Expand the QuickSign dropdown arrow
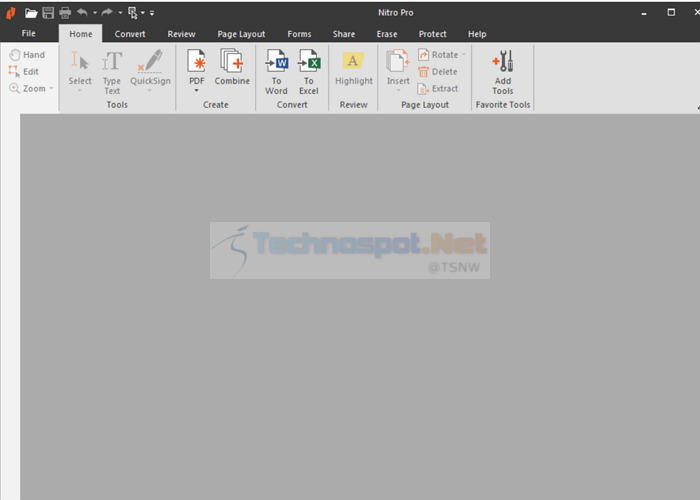This screenshot has height=500, width=700. coord(150,91)
